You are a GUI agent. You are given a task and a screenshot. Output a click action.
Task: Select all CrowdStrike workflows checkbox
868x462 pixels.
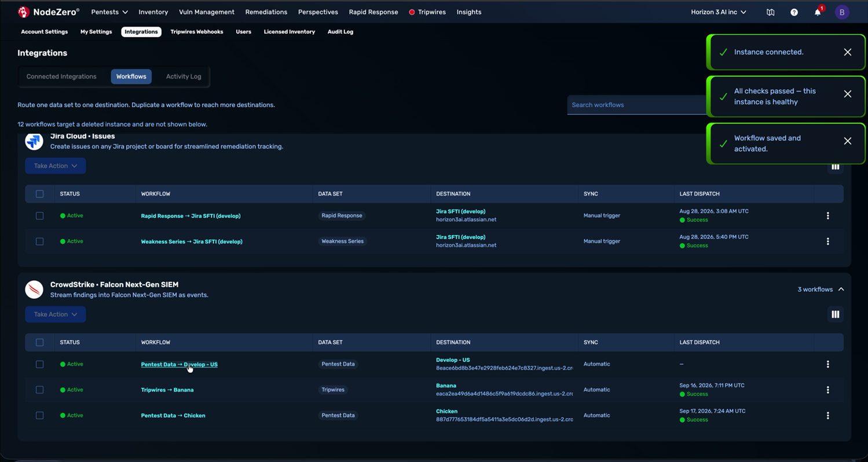39,342
